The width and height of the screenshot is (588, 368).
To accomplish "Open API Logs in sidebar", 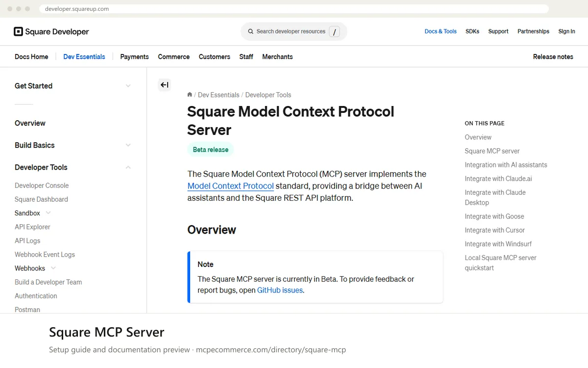I will [27, 240].
